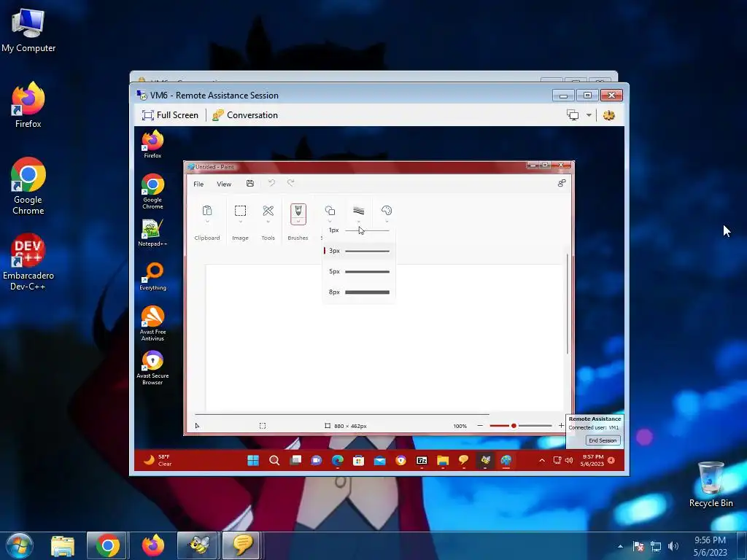Open 7-Zip from the remote taskbar
Image resolution: width=747 pixels, height=560 pixels.
tap(422, 461)
